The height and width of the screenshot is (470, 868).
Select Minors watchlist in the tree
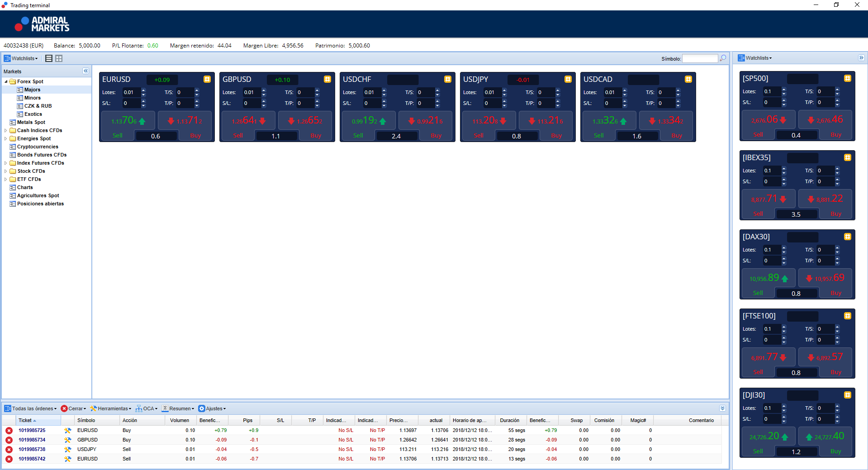(x=33, y=98)
